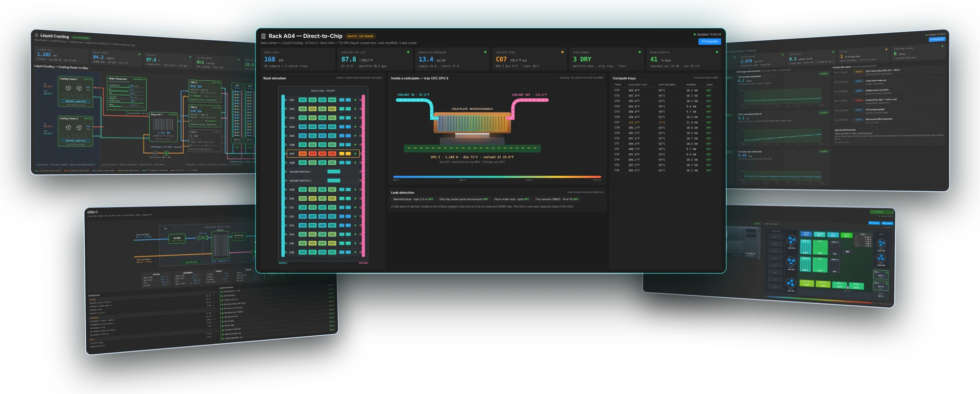This screenshot has width=980, height=394.
Task: Click the Manifold Pressure 13.4 psi card
Action: coord(452,59)
